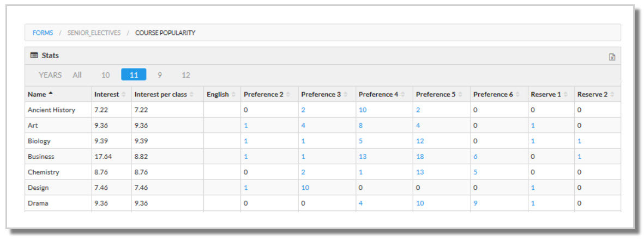Viewport: 644px width, 240px height.
Task: Open Drama Preference 5 count 10
Action: (x=419, y=203)
